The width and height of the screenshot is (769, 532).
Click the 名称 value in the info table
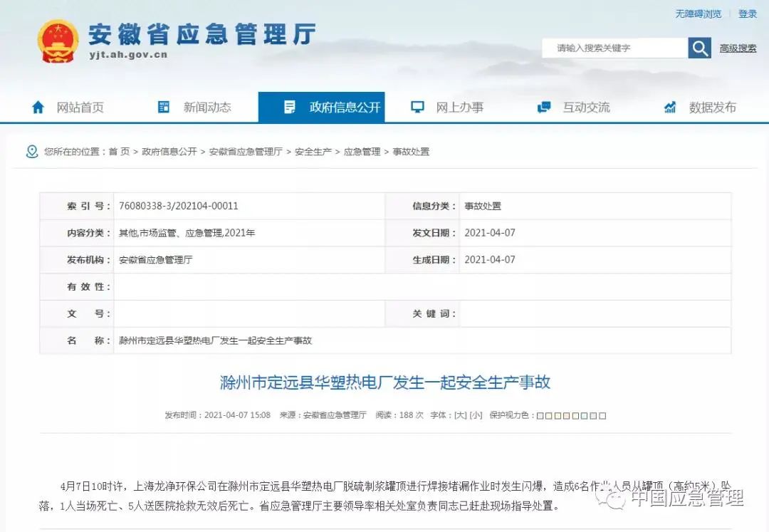[x=215, y=340]
